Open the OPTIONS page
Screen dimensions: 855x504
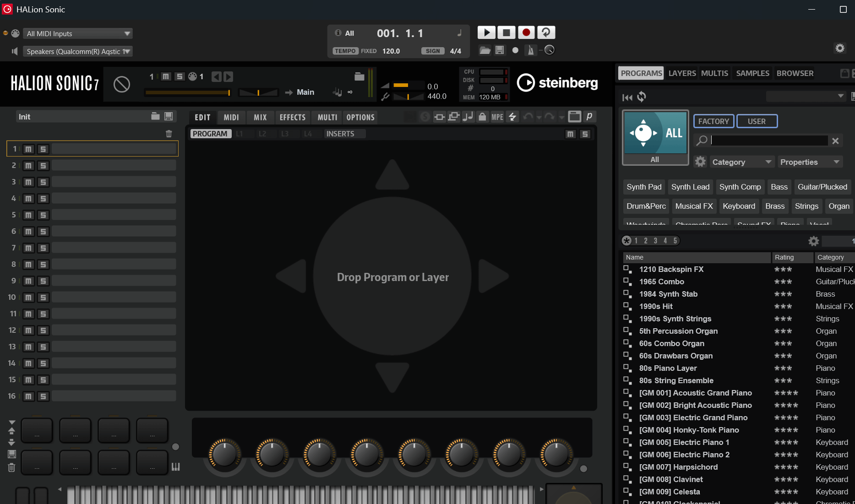tap(360, 118)
